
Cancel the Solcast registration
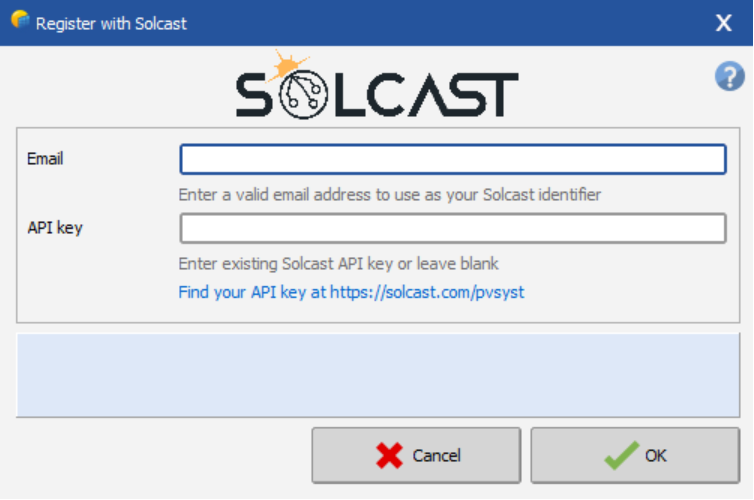tap(416, 455)
